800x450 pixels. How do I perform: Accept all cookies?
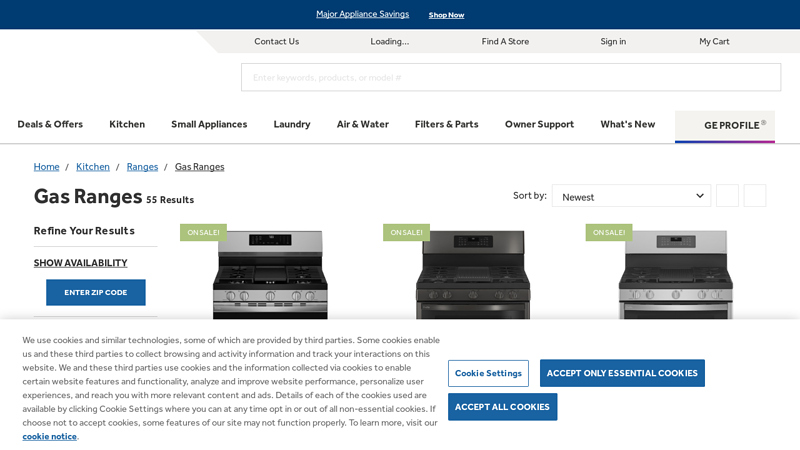click(x=502, y=407)
